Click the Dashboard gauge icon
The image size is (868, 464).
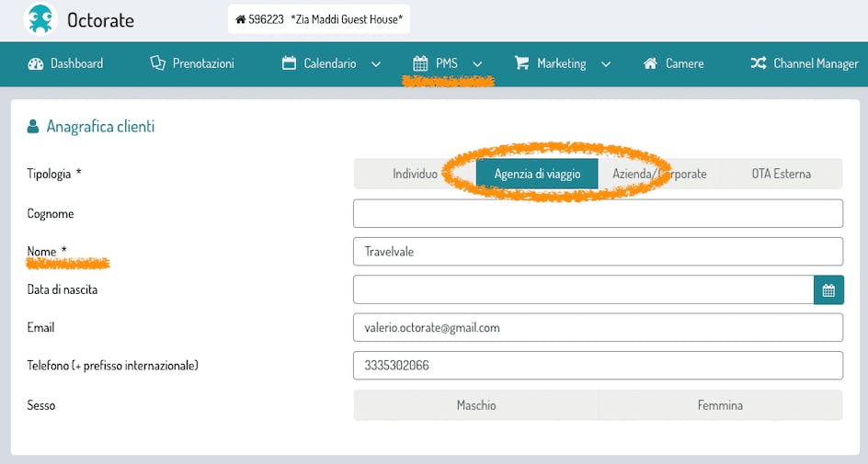click(x=36, y=63)
